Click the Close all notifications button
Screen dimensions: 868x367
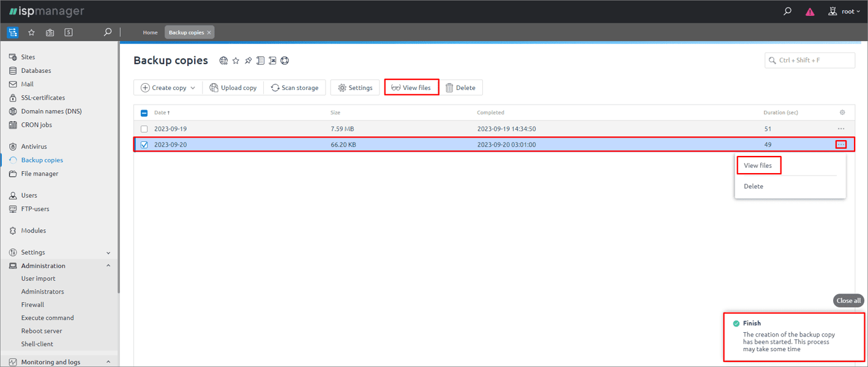(x=848, y=300)
